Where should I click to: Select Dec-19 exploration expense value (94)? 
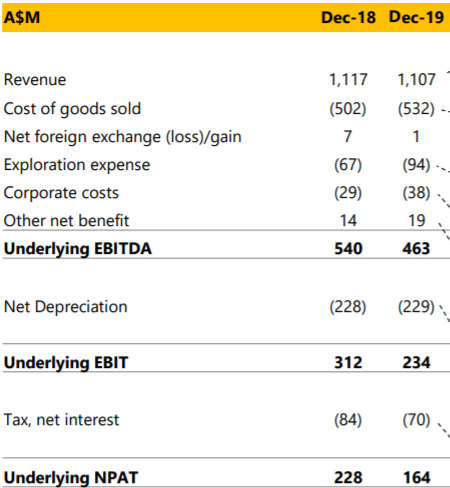pyautogui.click(x=416, y=165)
